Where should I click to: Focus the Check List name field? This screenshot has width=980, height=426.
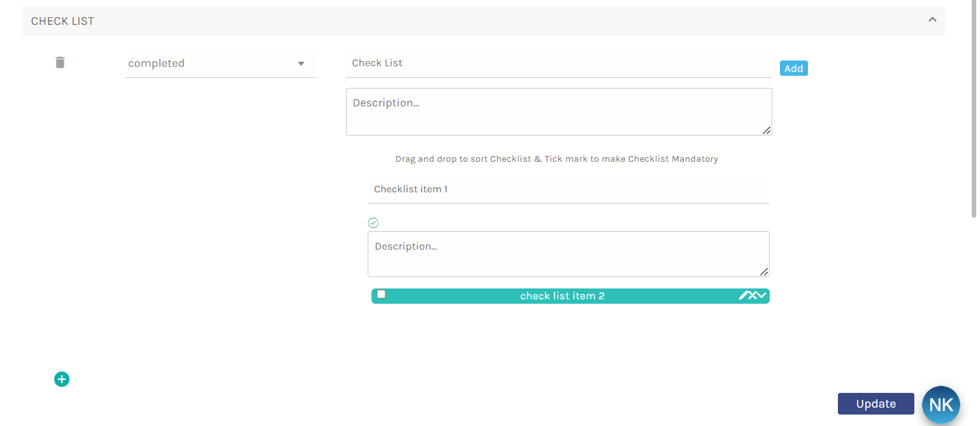tap(559, 64)
